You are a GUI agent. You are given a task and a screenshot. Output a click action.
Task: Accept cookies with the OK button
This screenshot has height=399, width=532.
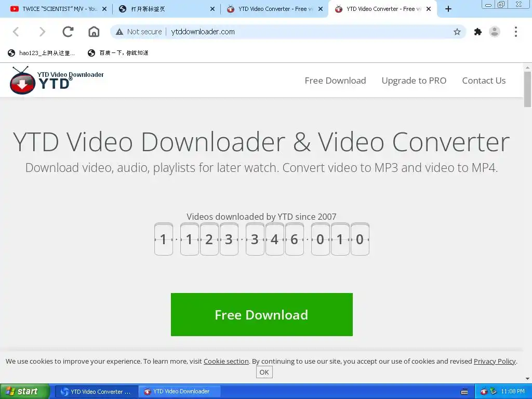point(264,372)
